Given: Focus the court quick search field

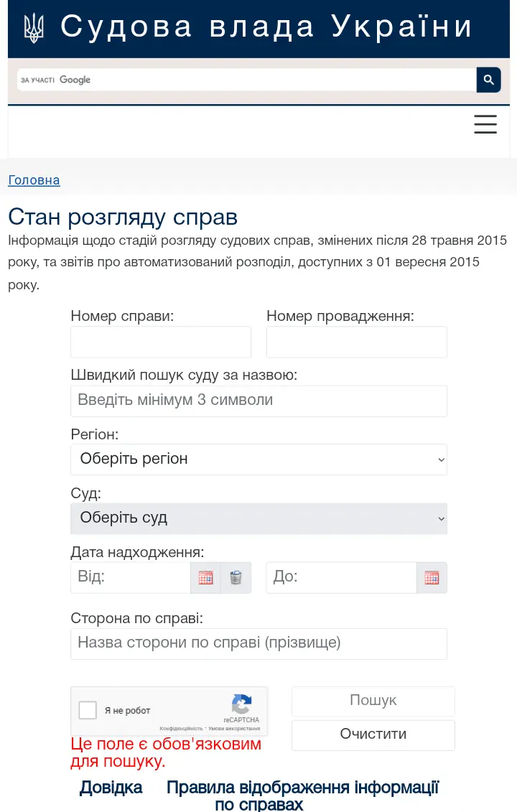Looking at the screenshot, I should (x=258, y=401).
